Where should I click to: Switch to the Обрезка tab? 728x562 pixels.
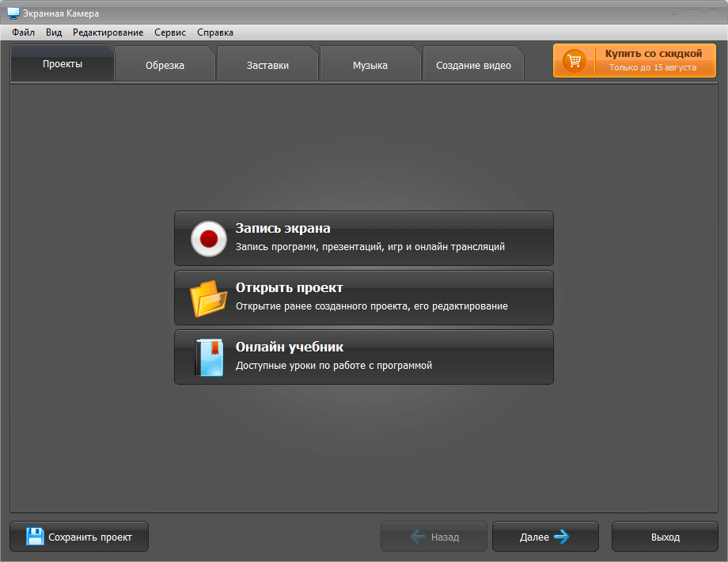click(165, 65)
